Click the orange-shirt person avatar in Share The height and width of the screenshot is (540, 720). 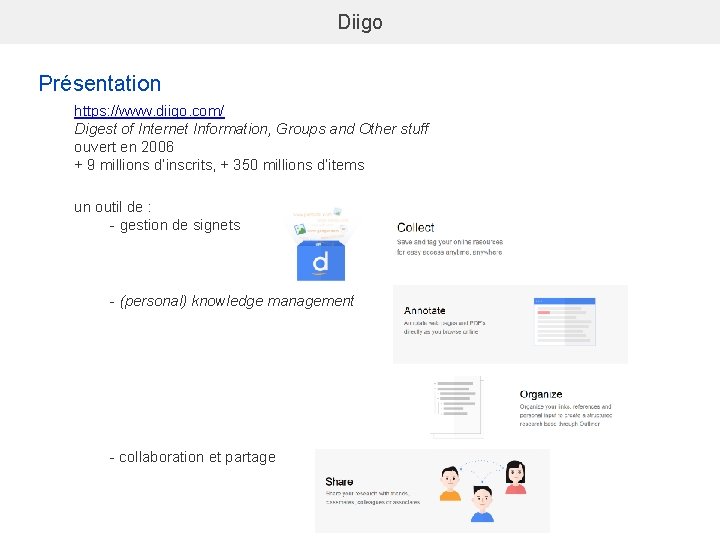click(x=450, y=484)
